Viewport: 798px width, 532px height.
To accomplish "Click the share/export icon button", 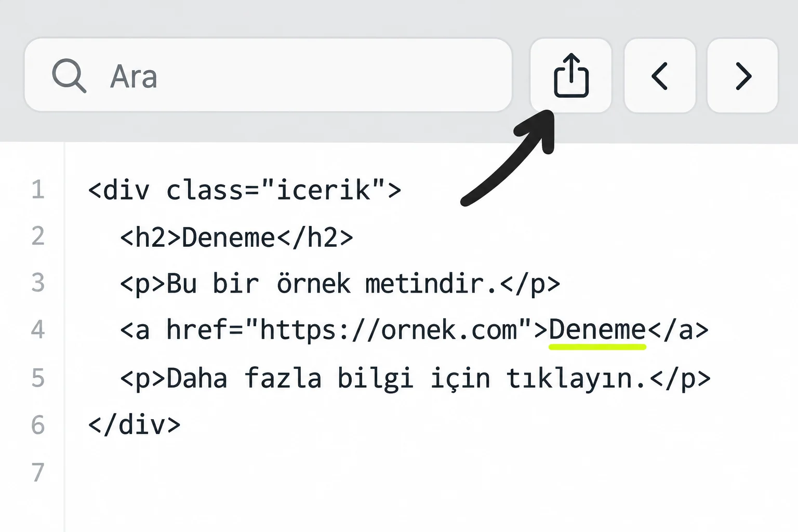I will coord(570,75).
